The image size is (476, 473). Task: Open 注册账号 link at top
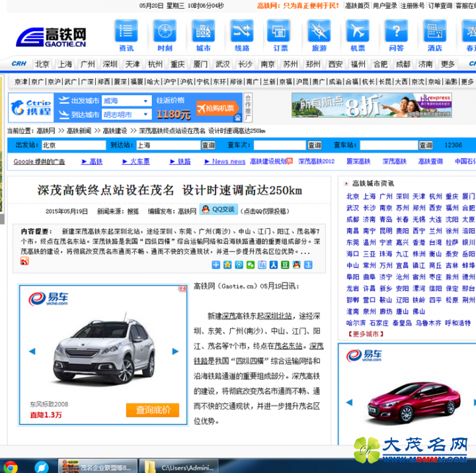[413, 5]
